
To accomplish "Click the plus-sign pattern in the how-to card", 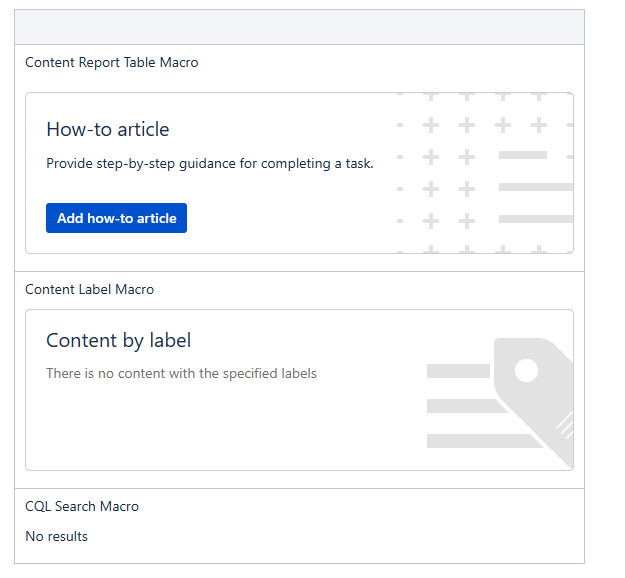I will 449,172.
